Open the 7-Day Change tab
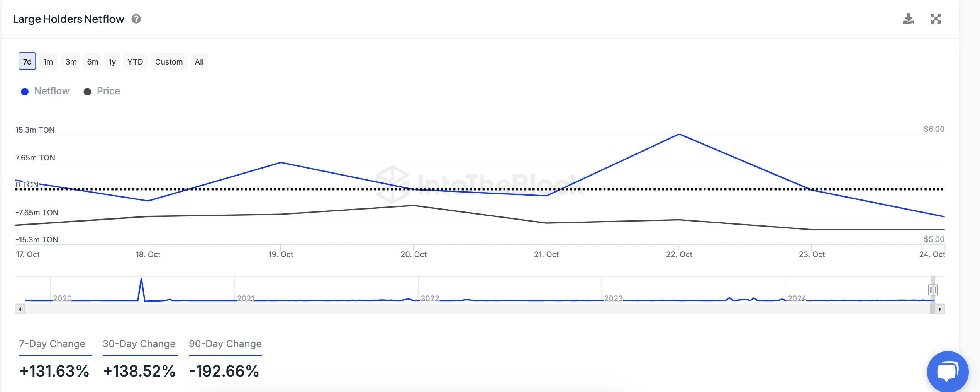 tap(52, 344)
